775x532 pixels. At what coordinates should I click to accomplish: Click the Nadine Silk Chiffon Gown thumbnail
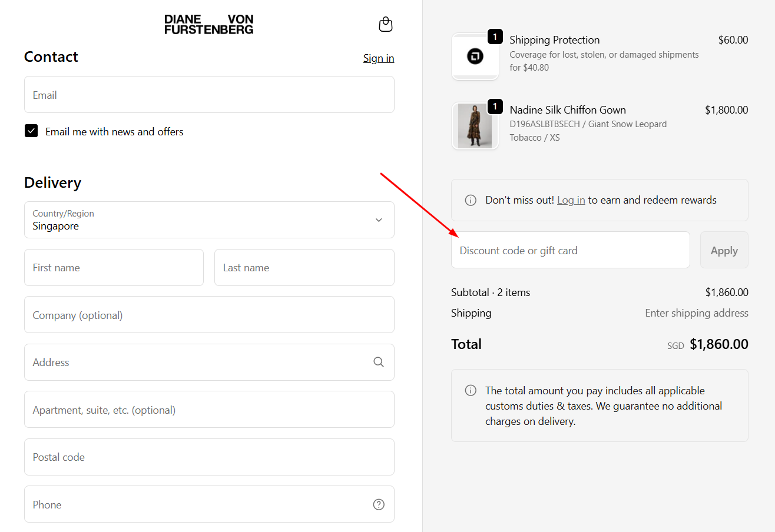475,126
